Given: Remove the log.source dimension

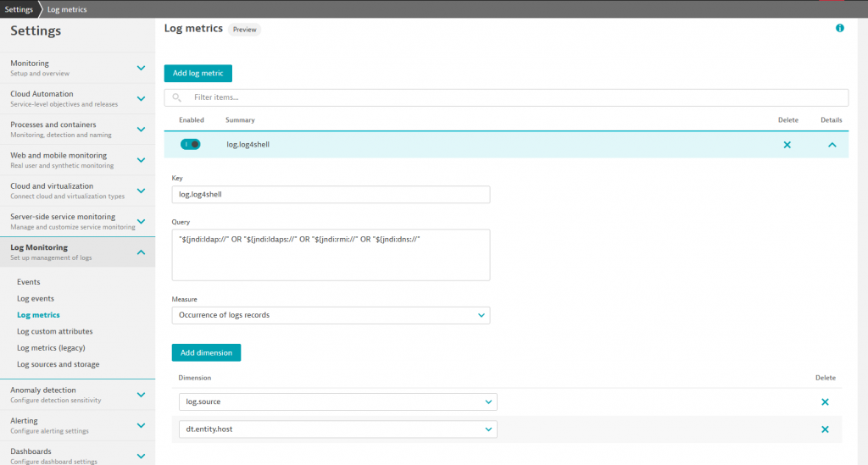Looking at the screenshot, I should click(824, 402).
